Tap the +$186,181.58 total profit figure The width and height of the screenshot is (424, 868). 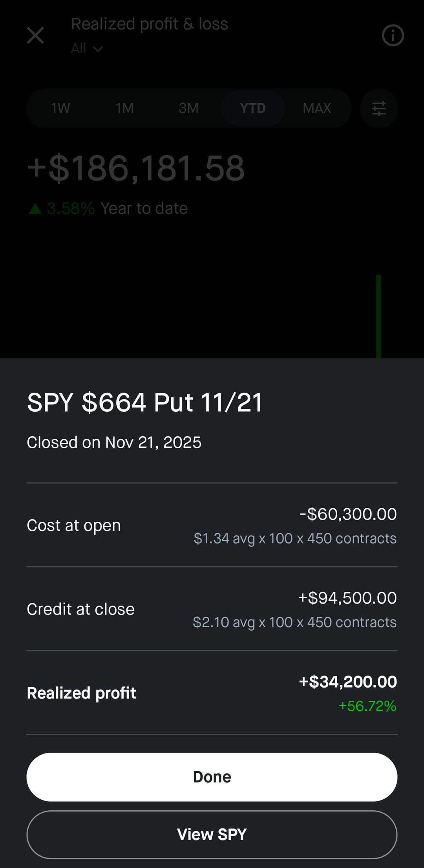point(136,168)
